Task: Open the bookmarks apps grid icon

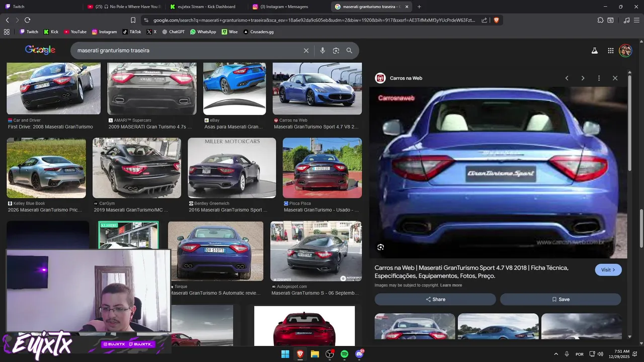Action: point(7,32)
